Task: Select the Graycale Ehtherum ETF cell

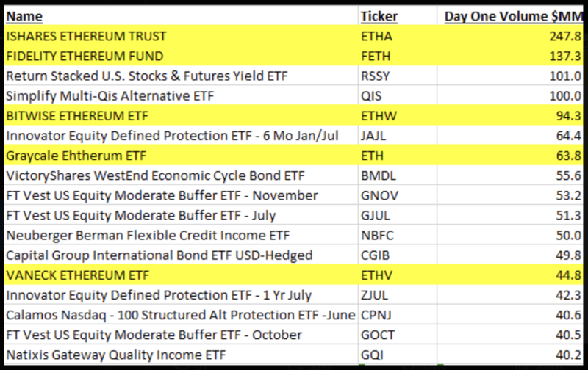Action: click(x=181, y=156)
